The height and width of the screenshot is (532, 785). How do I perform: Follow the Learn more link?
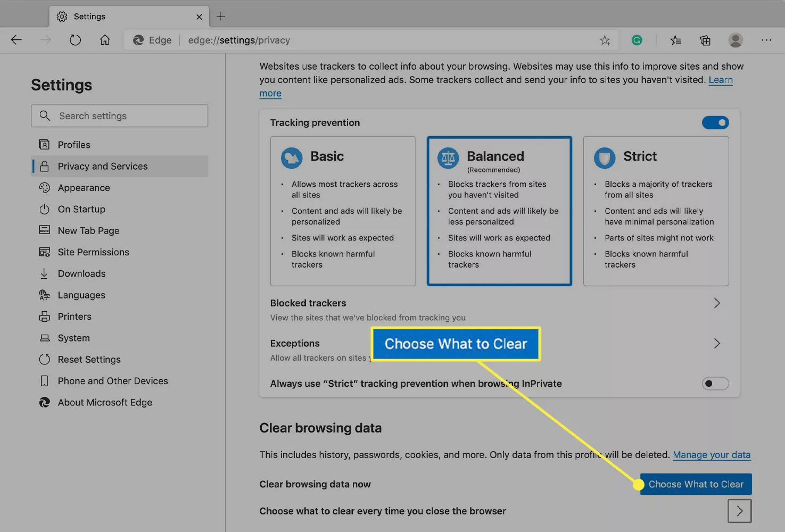point(721,80)
